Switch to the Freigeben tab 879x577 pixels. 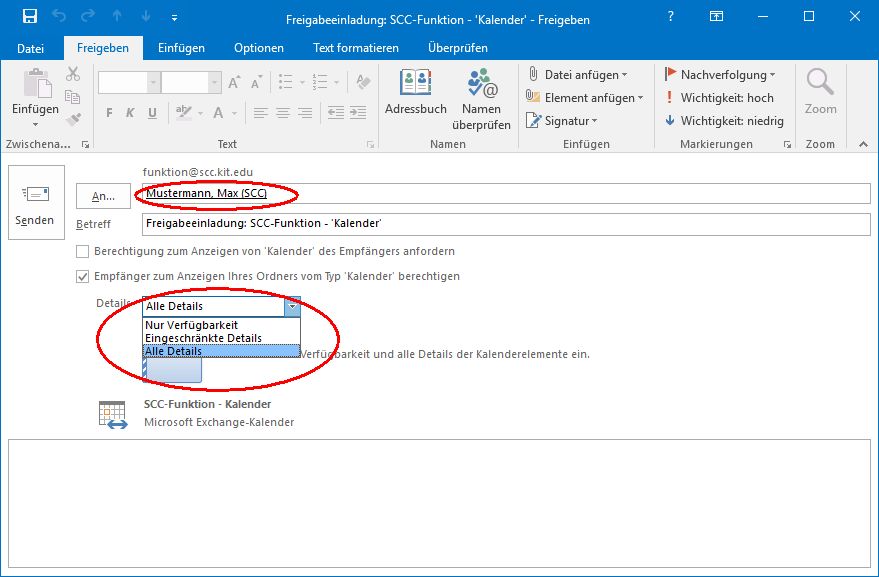[x=103, y=48]
